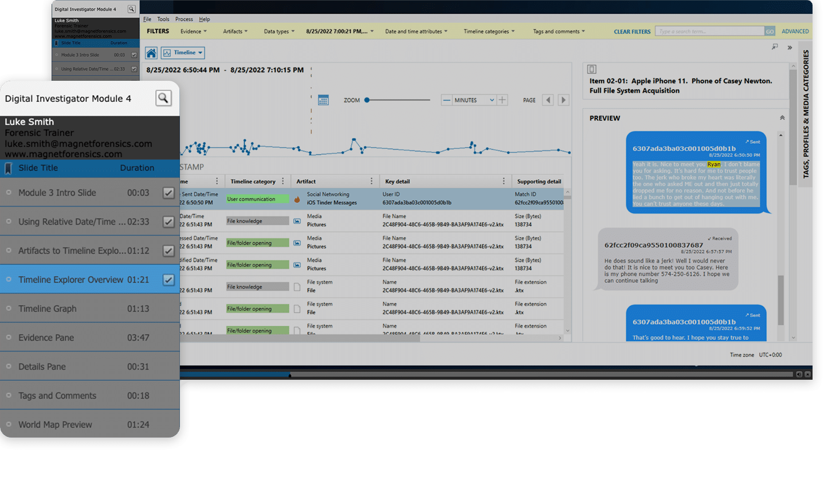Open the Process menu

(x=184, y=19)
